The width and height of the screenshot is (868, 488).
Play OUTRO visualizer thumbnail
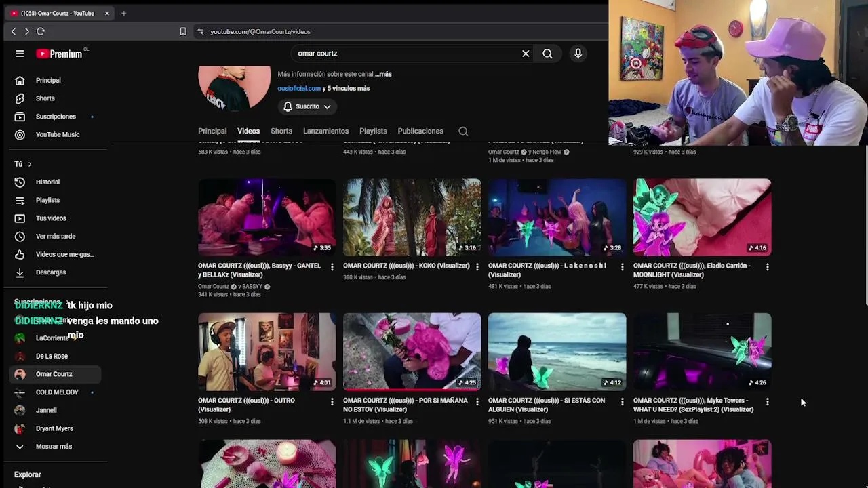[267, 352]
